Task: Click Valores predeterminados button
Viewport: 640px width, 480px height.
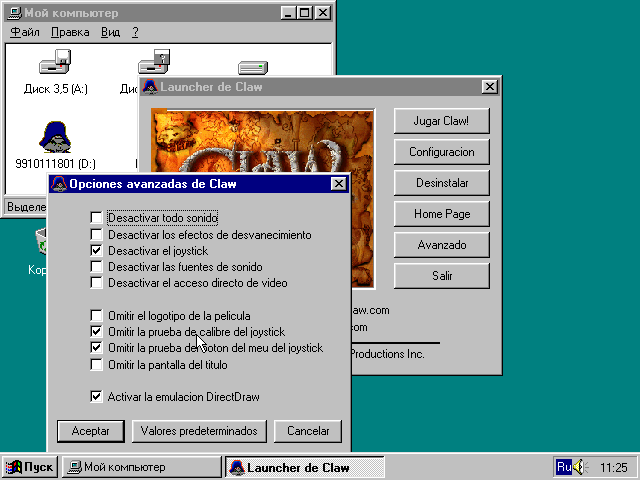Action: [199, 431]
